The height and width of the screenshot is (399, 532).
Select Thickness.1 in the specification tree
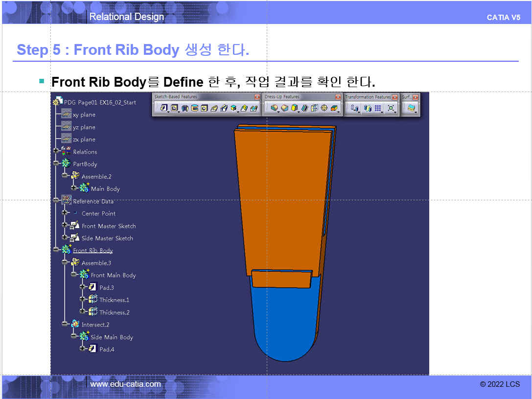point(114,300)
